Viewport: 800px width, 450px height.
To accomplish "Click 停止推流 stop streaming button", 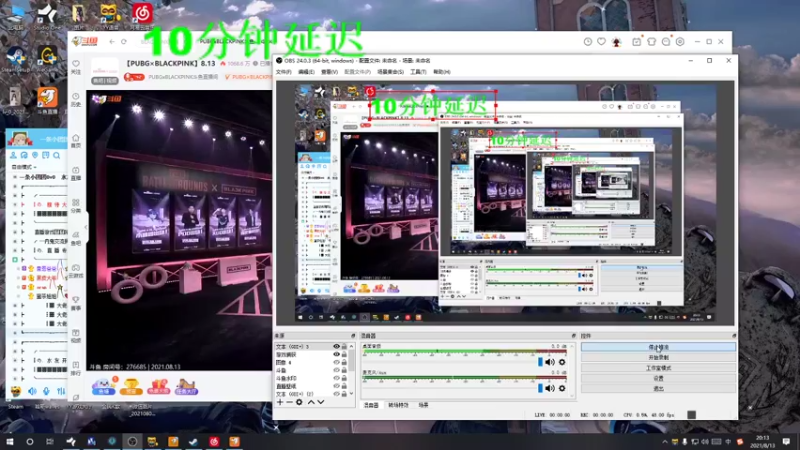I will (x=658, y=347).
